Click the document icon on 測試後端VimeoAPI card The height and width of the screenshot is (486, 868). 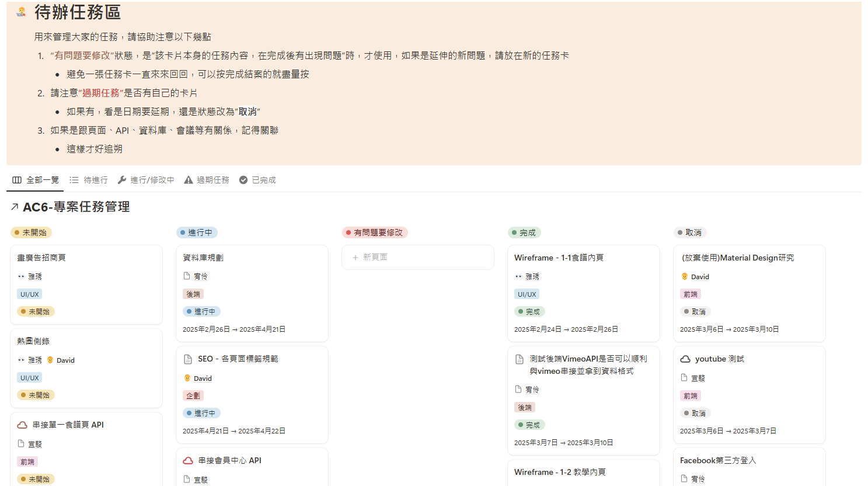pos(520,359)
